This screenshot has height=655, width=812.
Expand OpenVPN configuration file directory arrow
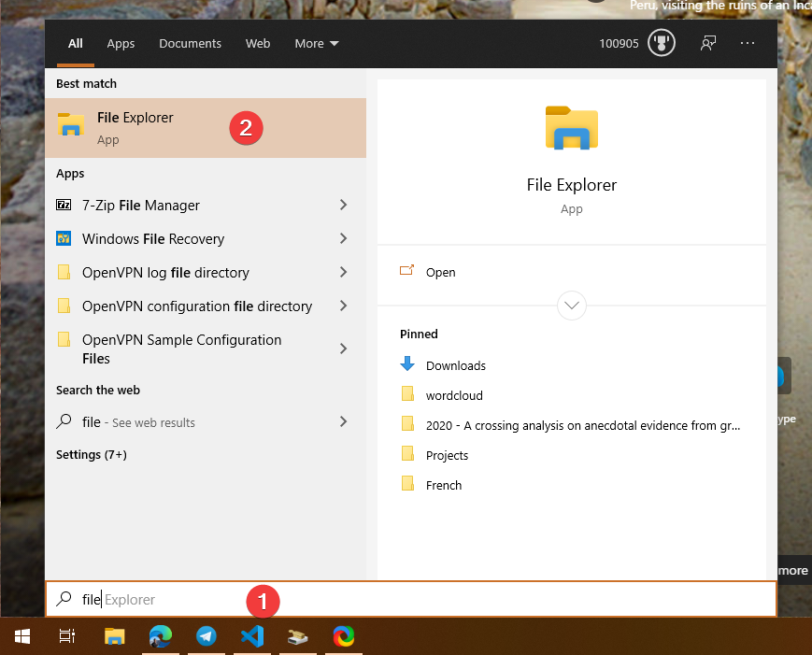point(343,306)
